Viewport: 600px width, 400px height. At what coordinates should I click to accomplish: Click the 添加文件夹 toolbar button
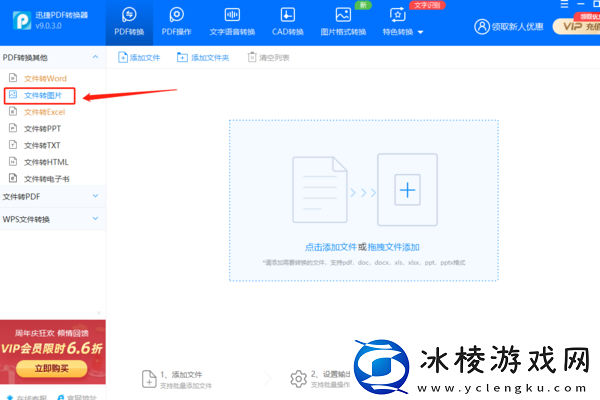[x=203, y=57]
